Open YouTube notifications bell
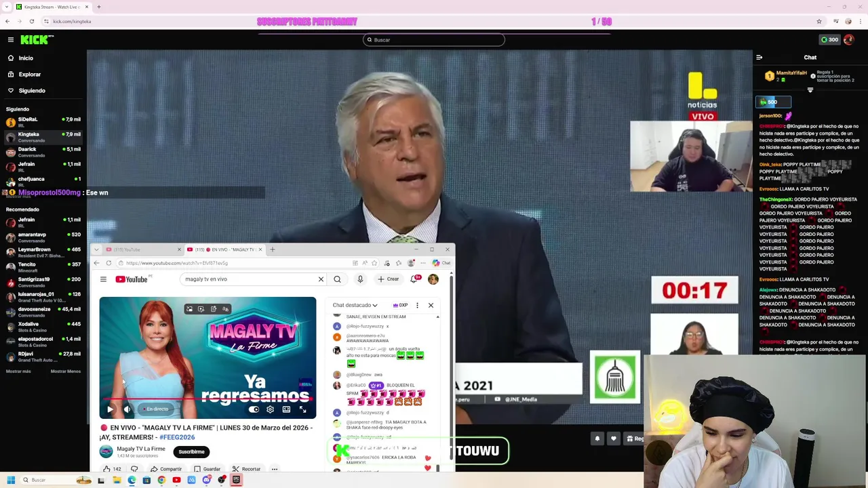 [x=415, y=279]
